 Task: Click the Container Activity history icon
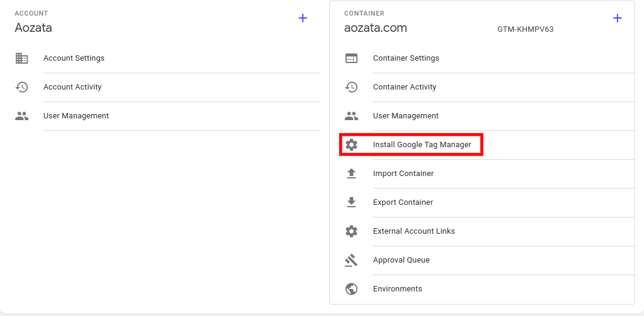tap(351, 87)
